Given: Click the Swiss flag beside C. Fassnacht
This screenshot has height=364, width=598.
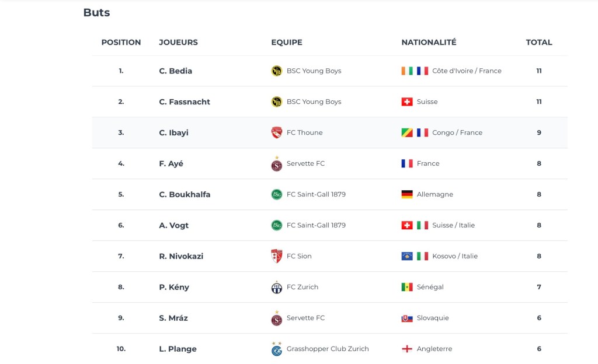Looking at the screenshot, I should tap(407, 102).
